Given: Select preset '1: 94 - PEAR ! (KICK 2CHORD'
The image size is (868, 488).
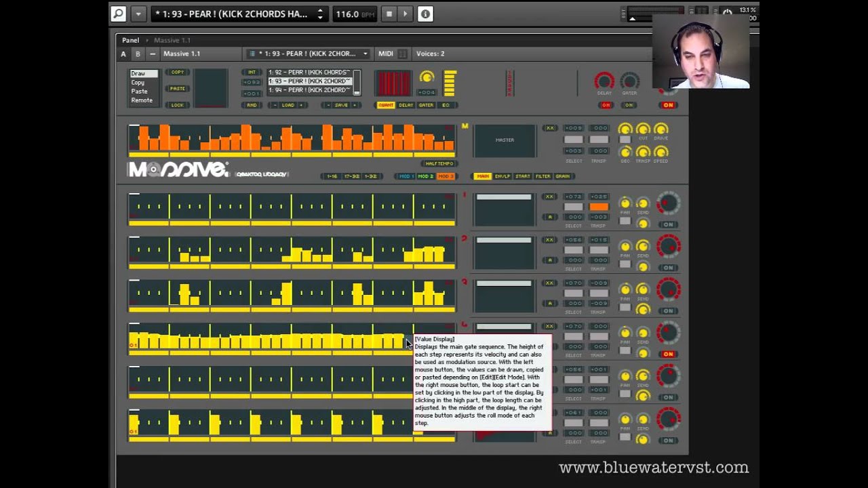Looking at the screenshot, I should pyautogui.click(x=309, y=90).
